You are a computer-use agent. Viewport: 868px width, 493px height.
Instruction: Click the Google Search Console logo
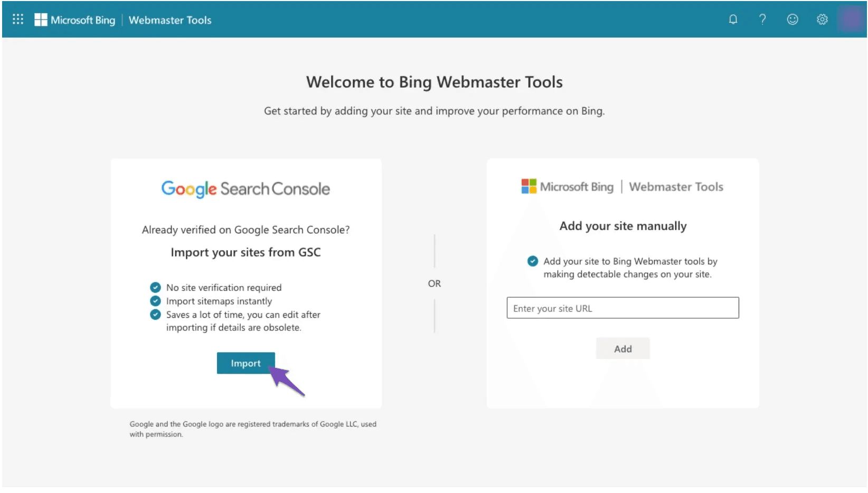245,188
